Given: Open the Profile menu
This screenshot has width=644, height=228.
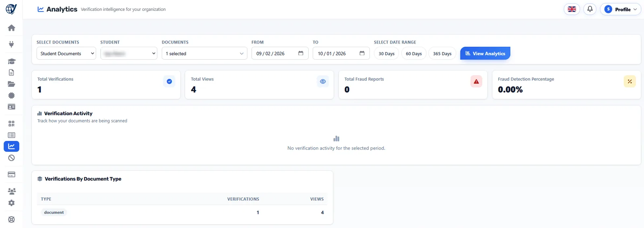Looking at the screenshot, I should (x=620, y=9).
